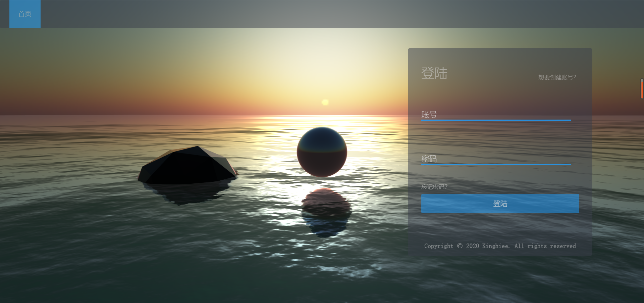Select the 首页 navigation tab
This screenshot has width=644, height=303.
tap(25, 14)
